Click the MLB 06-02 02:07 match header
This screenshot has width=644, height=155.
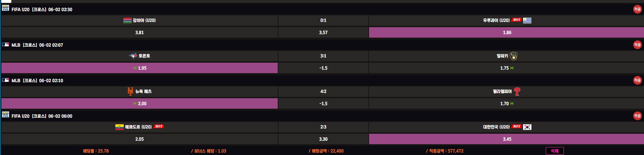37,45
